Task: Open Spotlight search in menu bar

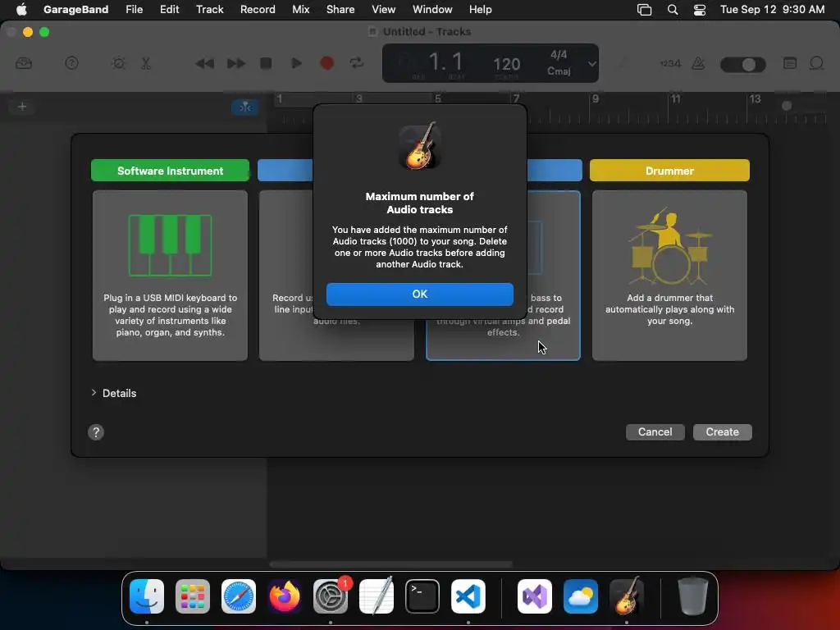Action: 673,10
